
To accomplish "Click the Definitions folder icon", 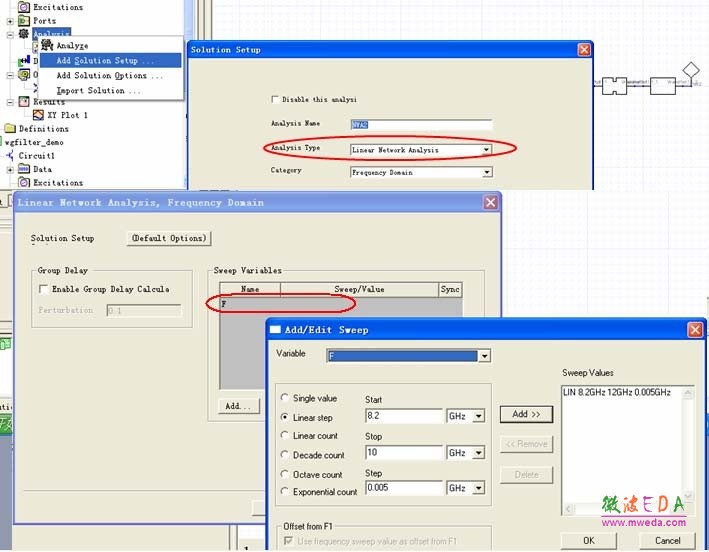I will pos(10,129).
